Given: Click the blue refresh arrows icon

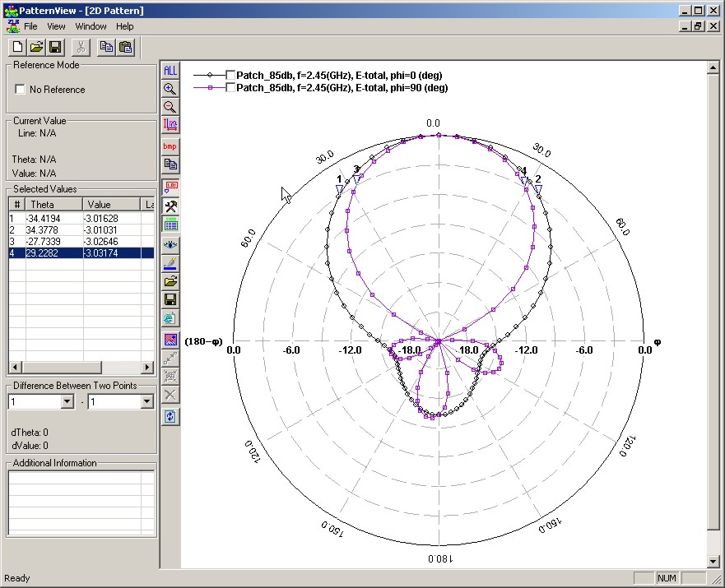Looking at the screenshot, I should [170, 417].
